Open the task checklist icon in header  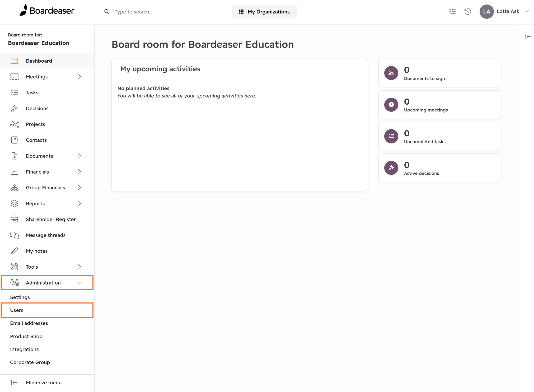452,12
